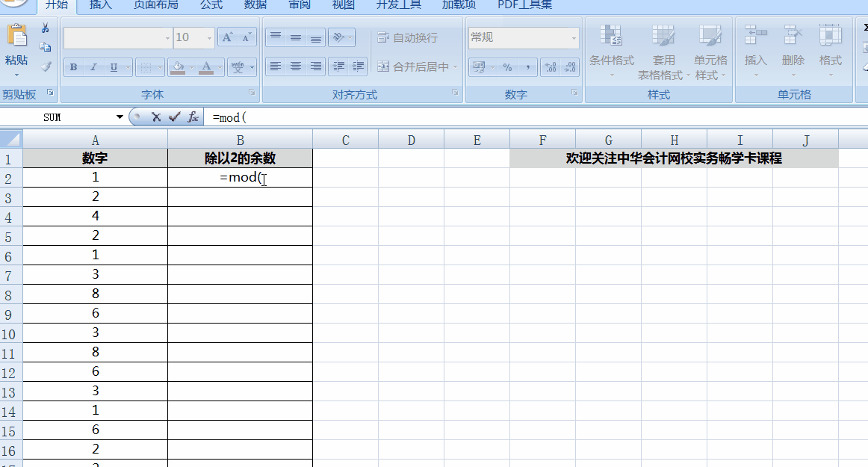Open the 数据 ribbon tab
The height and width of the screenshot is (467, 868).
click(255, 5)
